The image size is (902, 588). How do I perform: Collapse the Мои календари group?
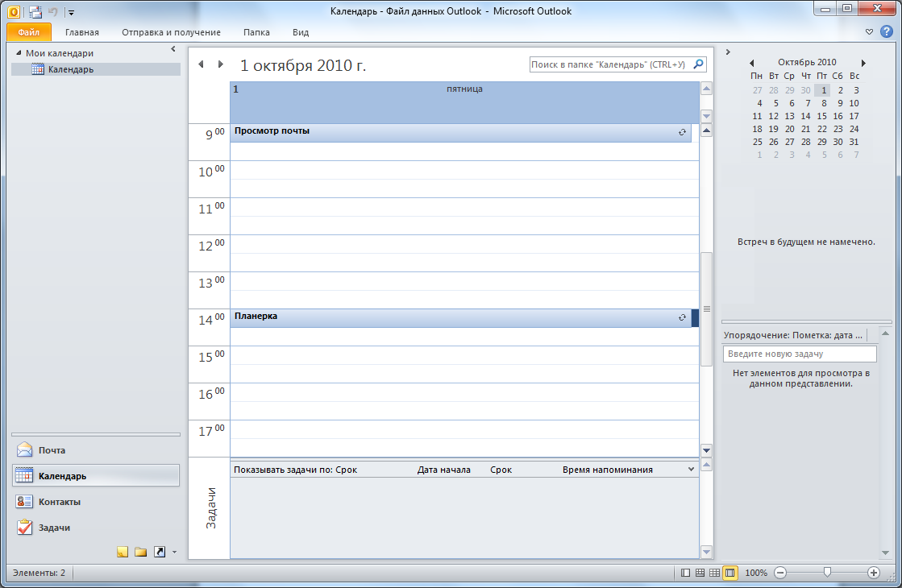[19, 53]
